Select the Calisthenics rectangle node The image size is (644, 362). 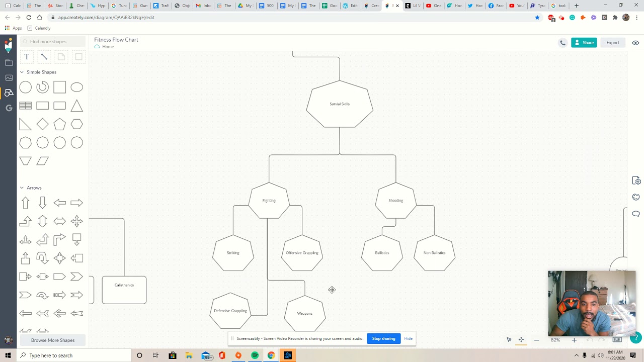click(x=124, y=290)
